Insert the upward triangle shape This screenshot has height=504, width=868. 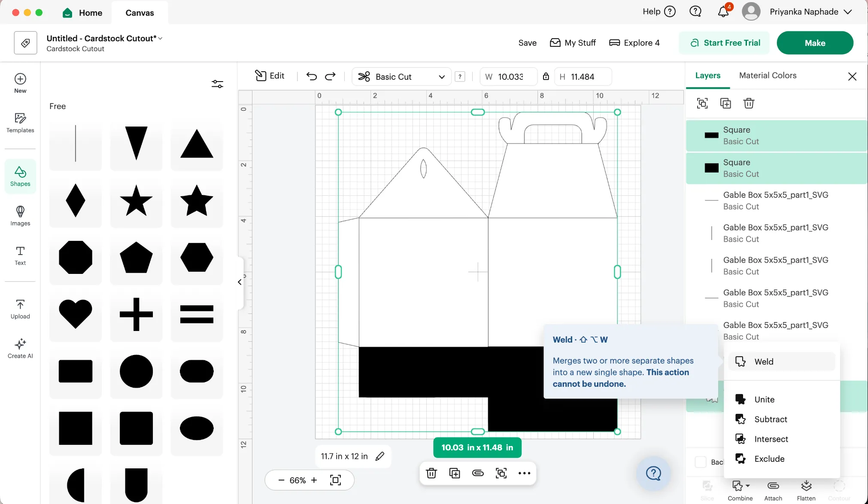tap(197, 144)
